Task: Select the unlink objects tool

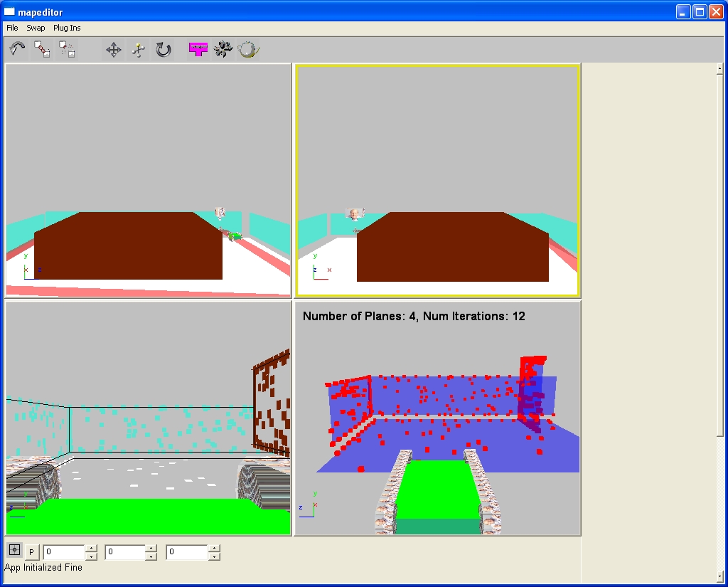Action: click(x=67, y=49)
